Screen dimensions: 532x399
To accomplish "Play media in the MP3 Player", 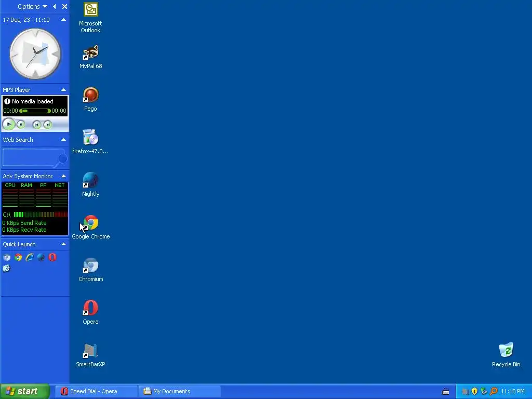I will [x=9, y=124].
